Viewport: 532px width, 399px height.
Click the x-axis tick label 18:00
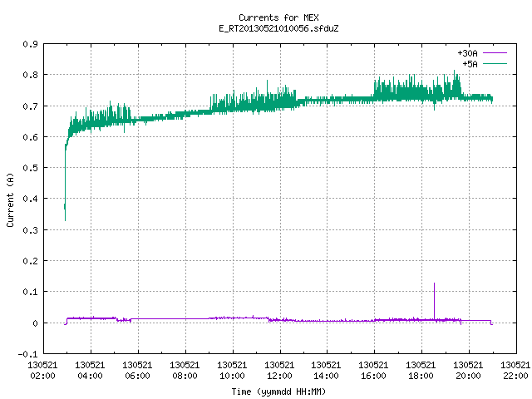tap(421, 376)
